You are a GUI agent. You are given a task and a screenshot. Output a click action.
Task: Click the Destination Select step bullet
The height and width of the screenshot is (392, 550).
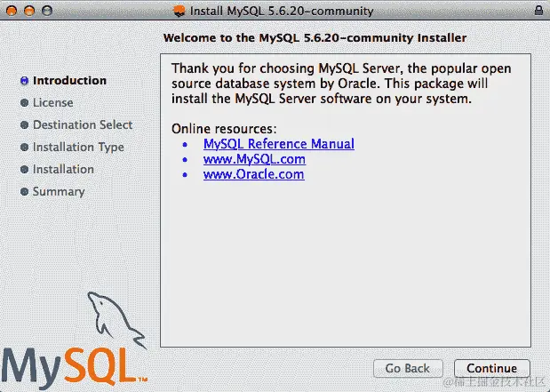coord(24,125)
